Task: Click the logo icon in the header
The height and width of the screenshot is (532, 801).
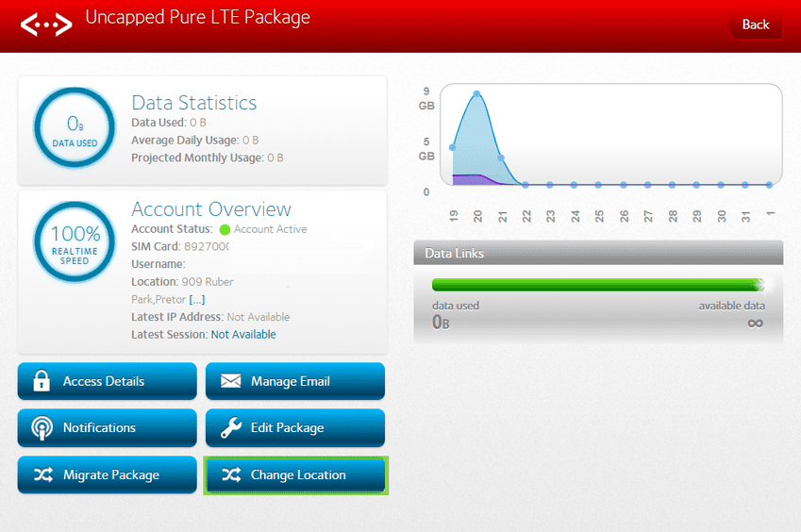Action: pyautogui.click(x=46, y=24)
